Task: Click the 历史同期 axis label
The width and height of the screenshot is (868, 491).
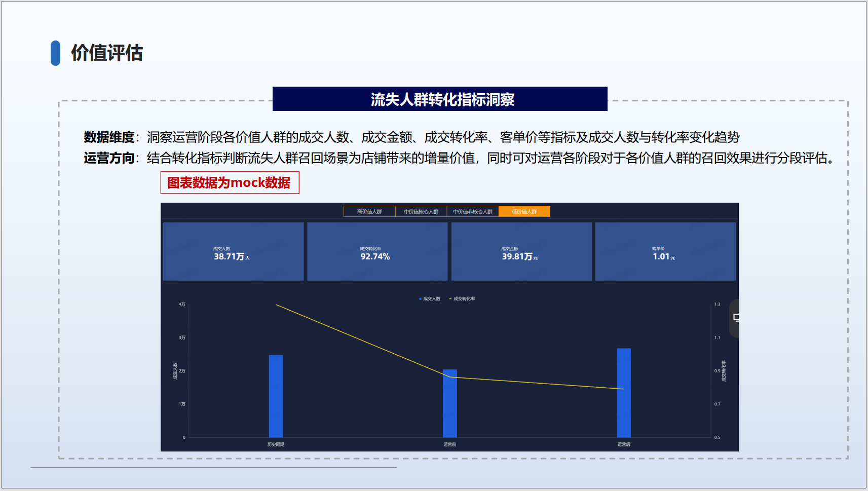Action: click(276, 444)
